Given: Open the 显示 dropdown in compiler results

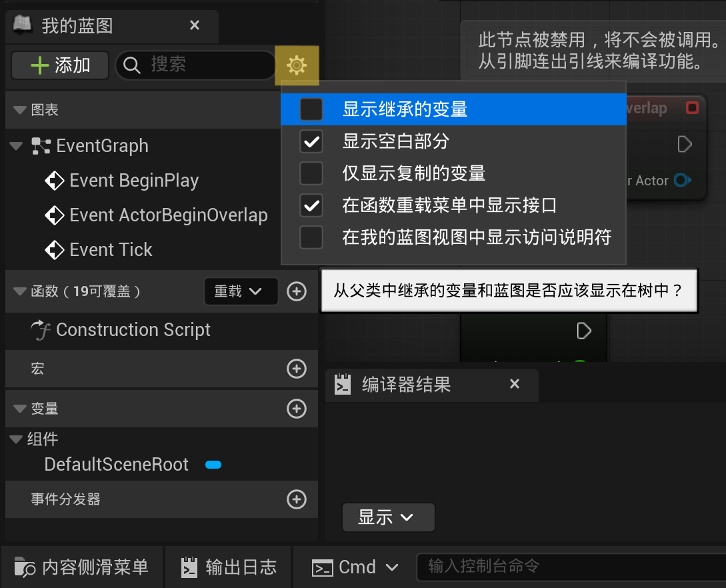Looking at the screenshot, I should click(388, 517).
